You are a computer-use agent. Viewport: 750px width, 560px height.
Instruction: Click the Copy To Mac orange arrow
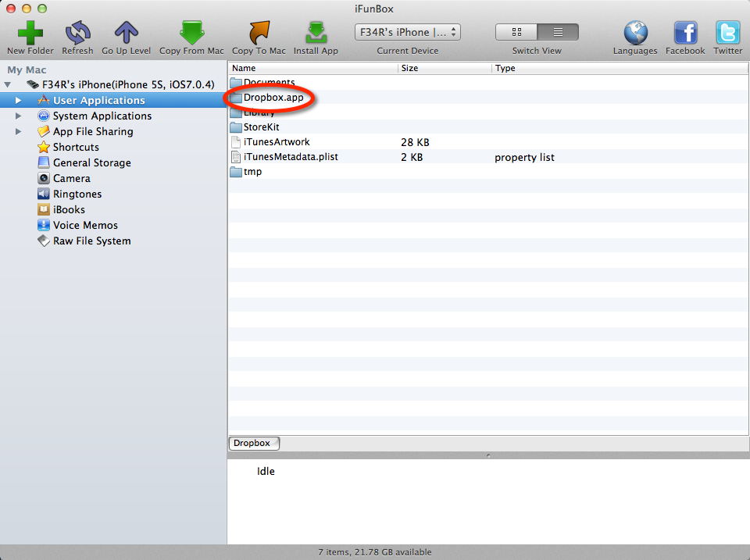259,33
